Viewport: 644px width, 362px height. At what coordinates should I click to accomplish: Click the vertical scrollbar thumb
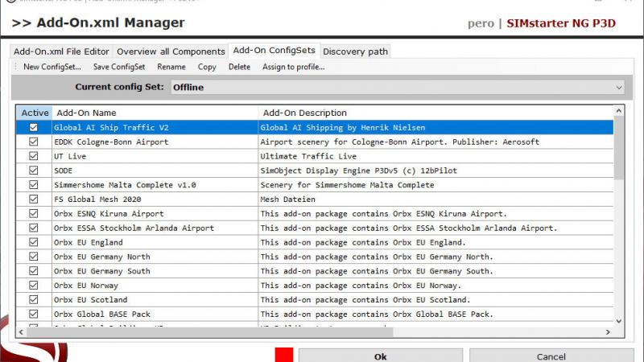(618, 148)
